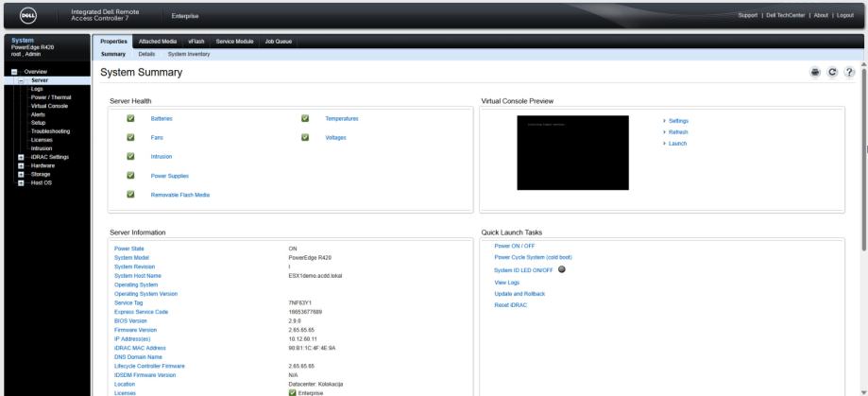The height and width of the screenshot is (396, 868).
Task: Open the Dell TechCenter link
Action: coord(786,15)
